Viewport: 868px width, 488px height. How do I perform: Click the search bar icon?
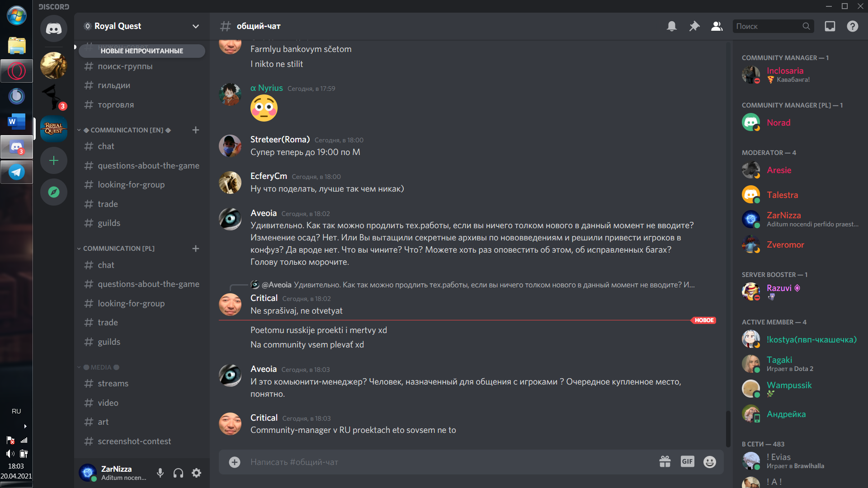click(806, 26)
